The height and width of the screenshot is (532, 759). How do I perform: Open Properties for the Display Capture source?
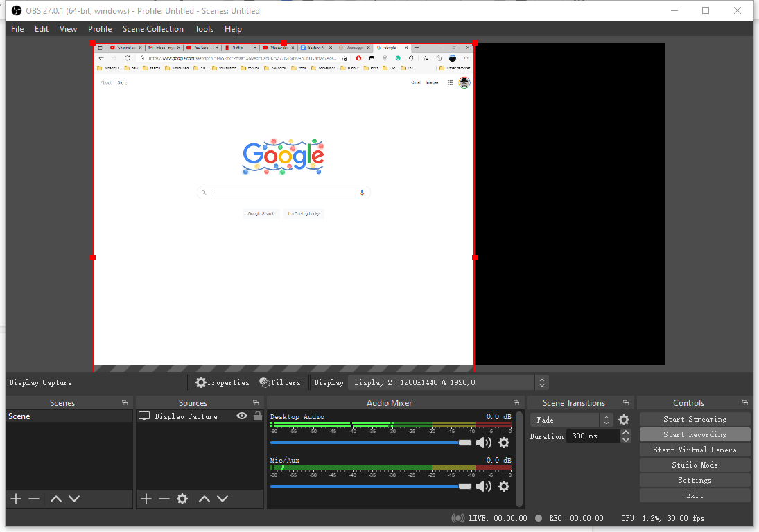pyautogui.click(x=223, y=382)
